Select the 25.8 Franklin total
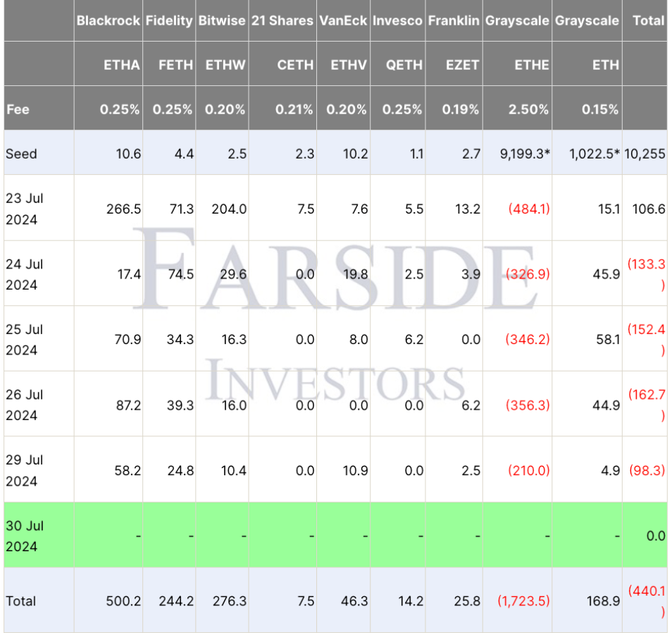Image resolution: width=672 pixels, height=633 pixels. click(468, 601)
